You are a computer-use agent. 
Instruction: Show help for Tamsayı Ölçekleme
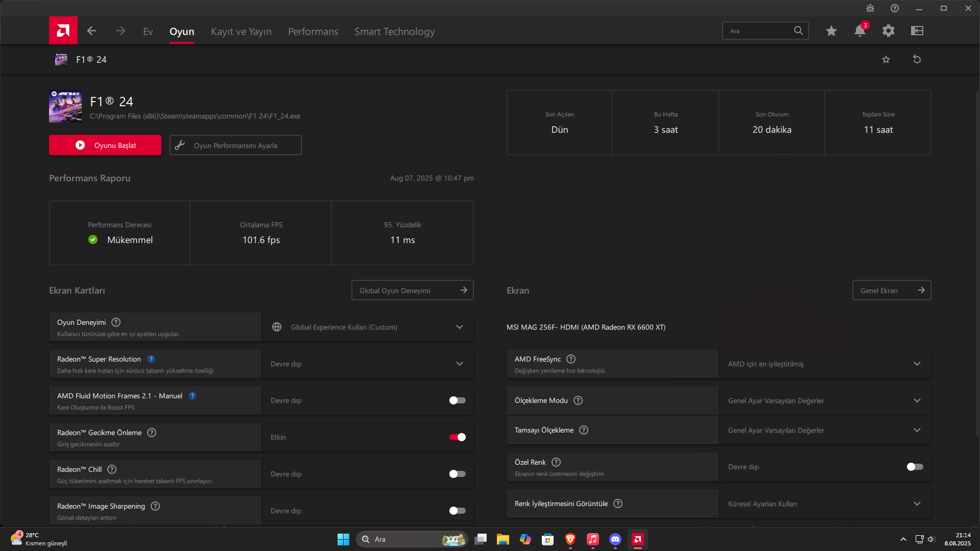[584, 430]
